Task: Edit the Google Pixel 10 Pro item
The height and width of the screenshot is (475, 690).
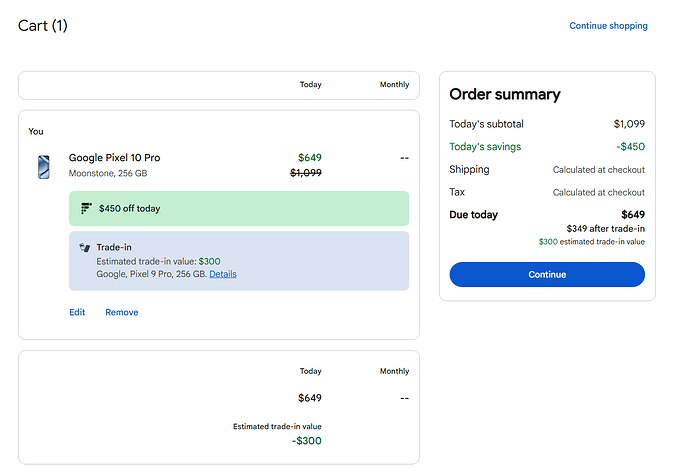Action: 77,312
